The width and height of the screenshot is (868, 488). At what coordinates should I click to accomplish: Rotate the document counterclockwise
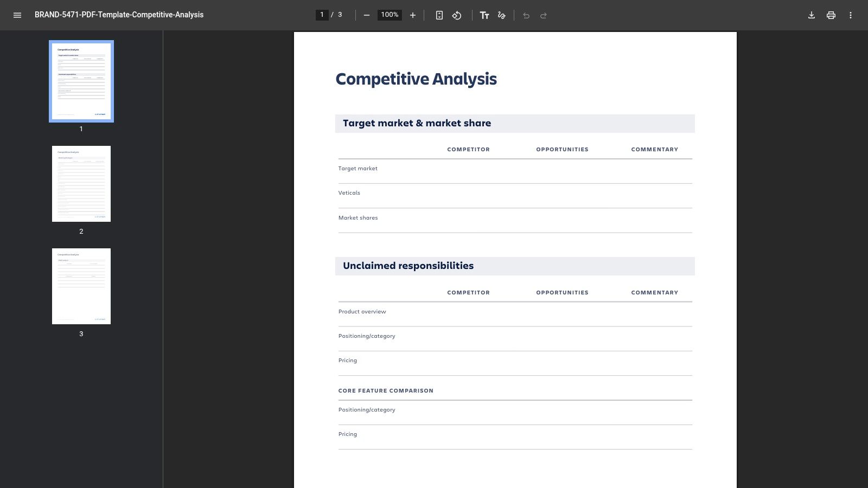(457, 15)
